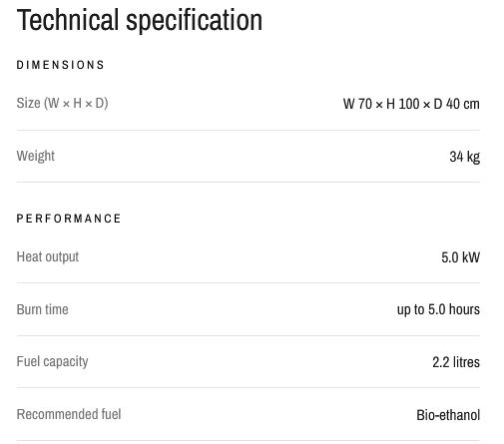Select the 34 kg weight value
This screenshot has width=504, height=444.
point(465,157)
